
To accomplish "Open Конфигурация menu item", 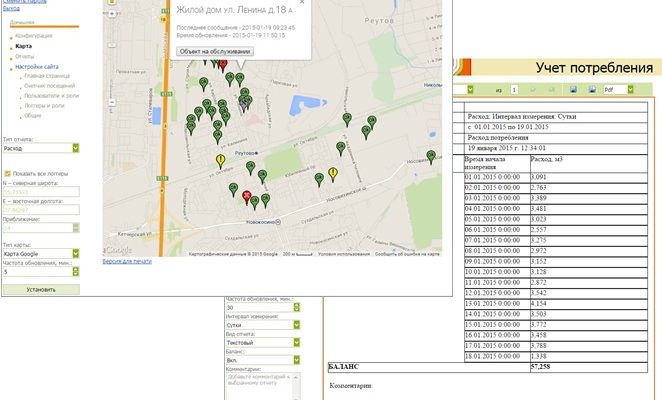I will pos(34,36).
